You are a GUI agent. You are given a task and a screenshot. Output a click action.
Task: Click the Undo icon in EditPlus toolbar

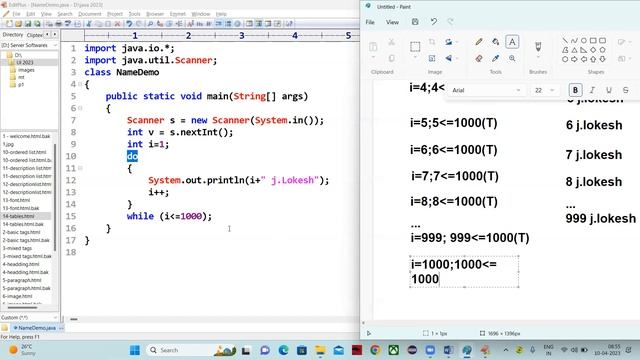tap(129, 24)
